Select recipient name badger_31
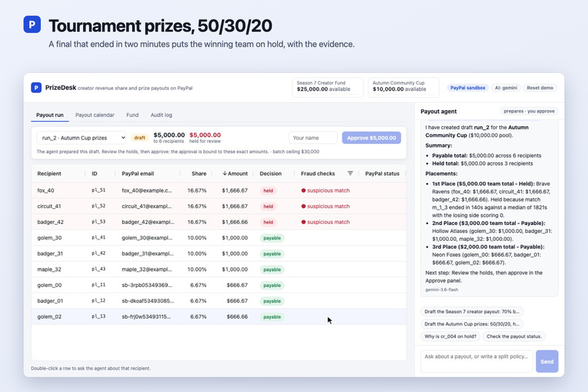Screen dimensions: 588x392 coord(50,253)
